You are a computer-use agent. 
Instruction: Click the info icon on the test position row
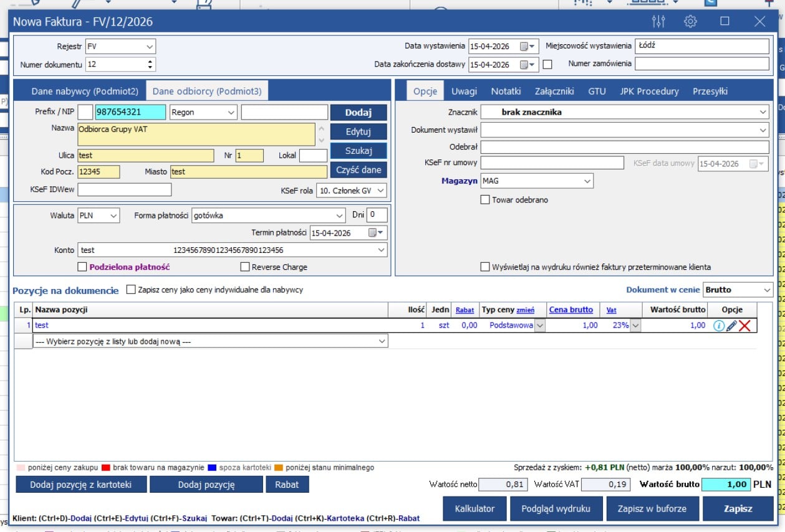tap(718, 325)
